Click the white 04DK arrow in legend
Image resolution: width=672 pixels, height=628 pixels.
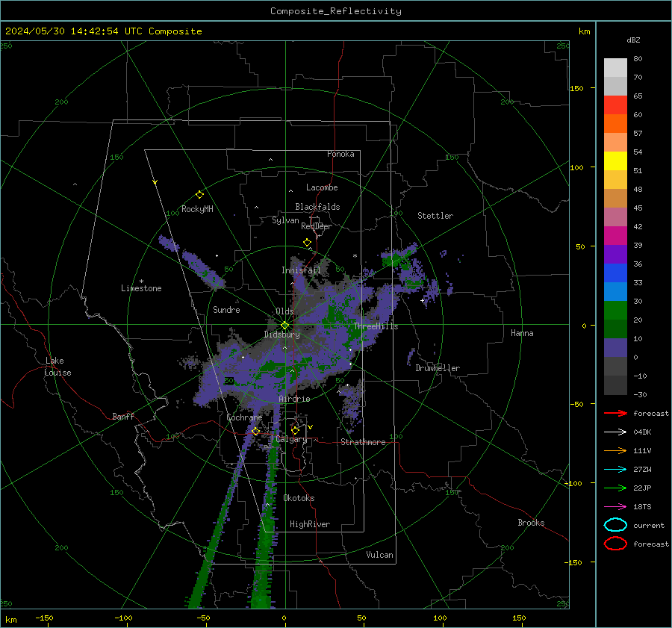tap(615, 432)
